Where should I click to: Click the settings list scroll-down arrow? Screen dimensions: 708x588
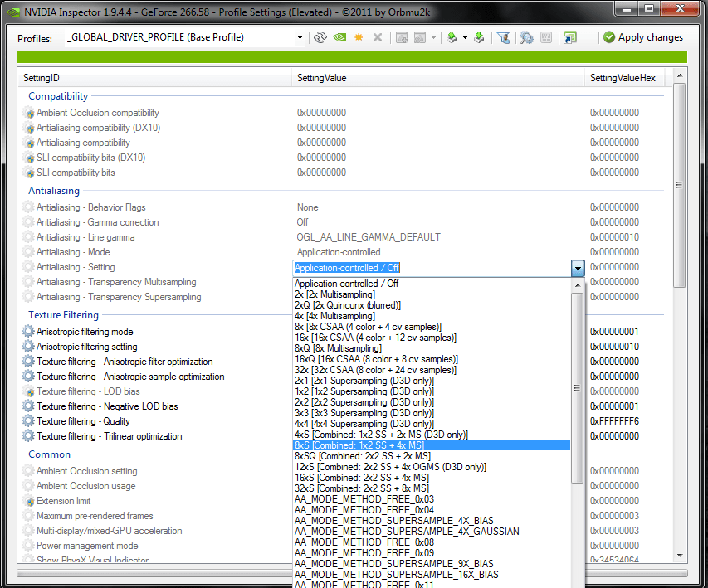click(680, 556)
